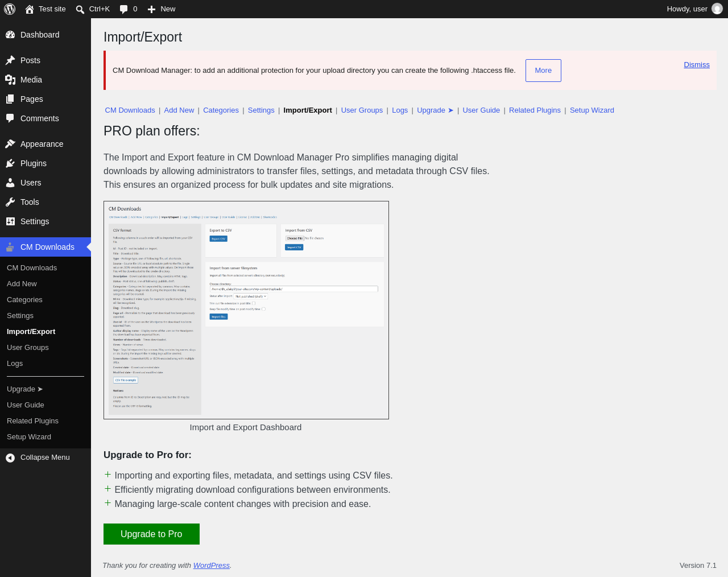Click the Import and Export Dashboard screenshot
The width and height of the screenshot is (728, 577).
coord(246,310)
